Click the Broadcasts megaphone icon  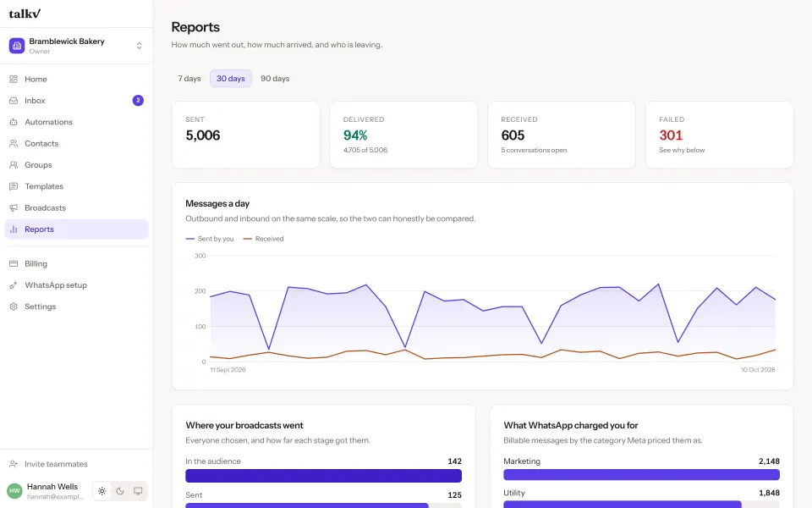[14, 208]
